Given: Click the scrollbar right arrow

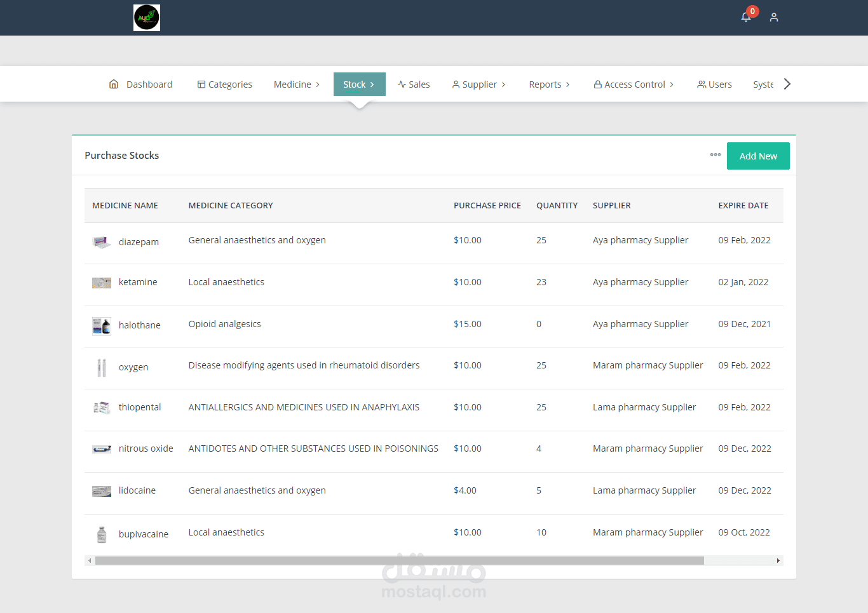Looking at the screenshot, I should (x=778, y=561).
